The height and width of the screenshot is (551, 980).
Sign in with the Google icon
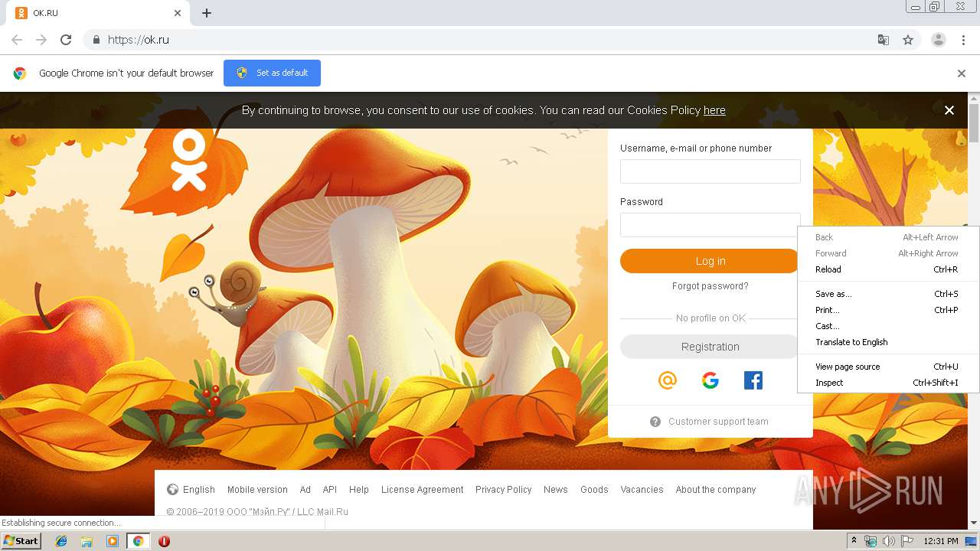tap(710, 380)
